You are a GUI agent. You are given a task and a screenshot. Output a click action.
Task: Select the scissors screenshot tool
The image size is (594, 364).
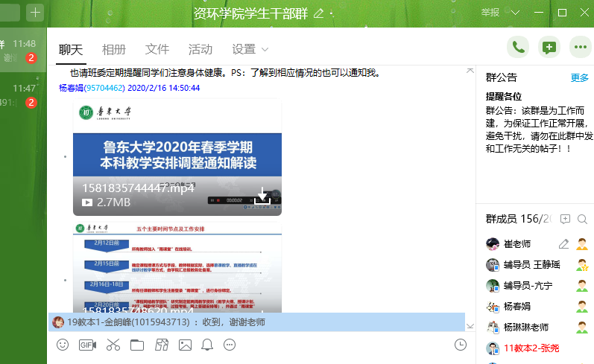[113, 345]
